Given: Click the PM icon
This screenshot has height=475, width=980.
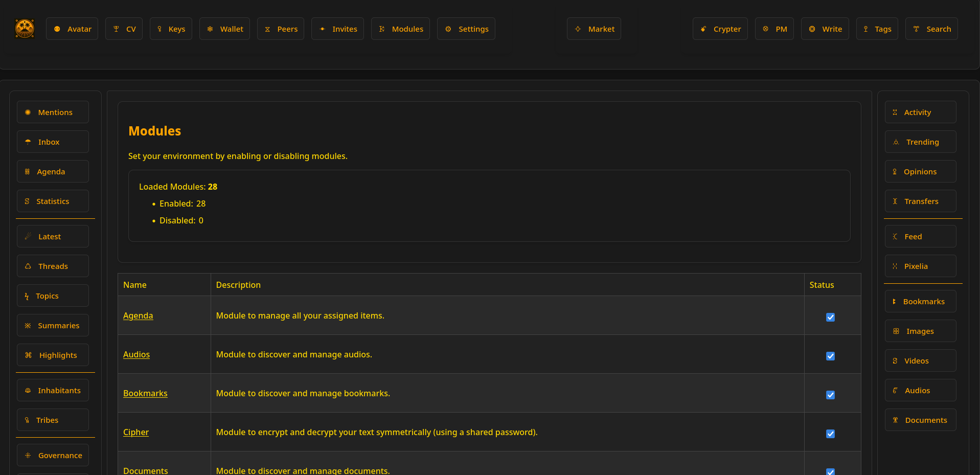Looking at the screenshot, I should coord(766,29).
